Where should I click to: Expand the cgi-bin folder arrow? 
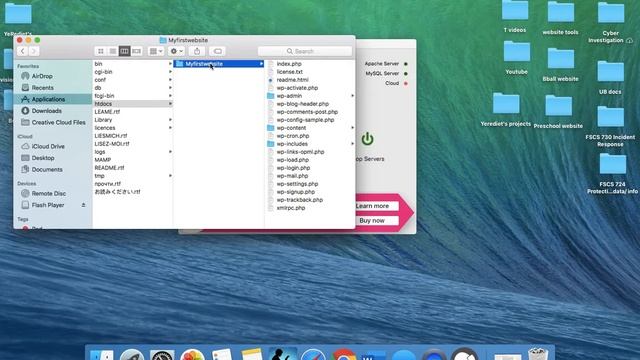click(x=170, y=72)
